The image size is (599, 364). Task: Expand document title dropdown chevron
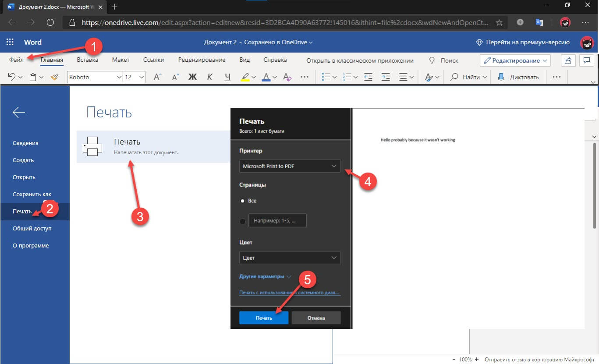coord(311,42)
